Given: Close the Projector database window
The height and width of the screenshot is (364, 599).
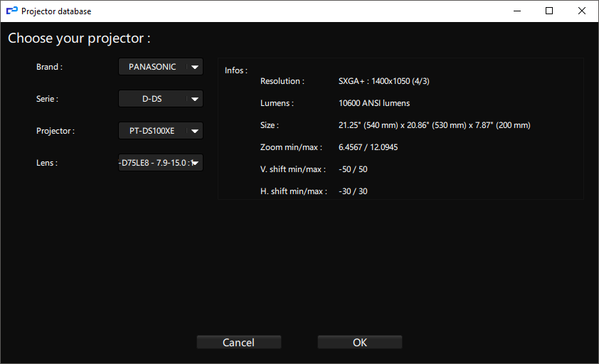Looking at the screenshot, I should 582,11.
